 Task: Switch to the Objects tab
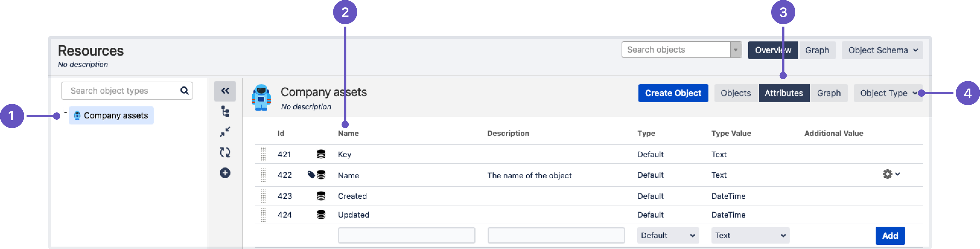coord(735,93)
